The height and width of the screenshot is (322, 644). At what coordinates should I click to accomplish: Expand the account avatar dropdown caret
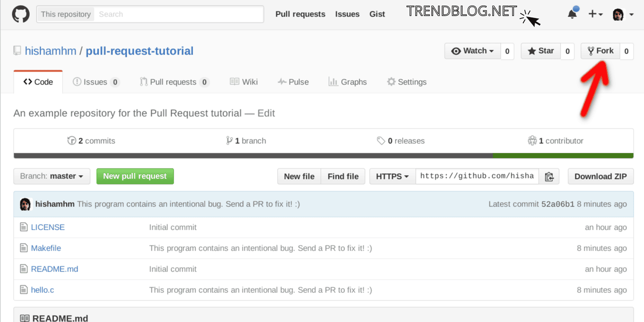632,14
